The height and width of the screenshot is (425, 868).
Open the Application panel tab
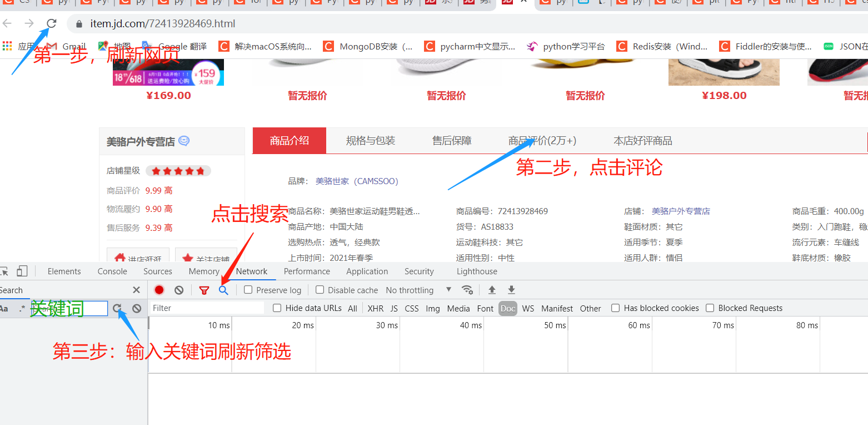click(x=367, y=271)
